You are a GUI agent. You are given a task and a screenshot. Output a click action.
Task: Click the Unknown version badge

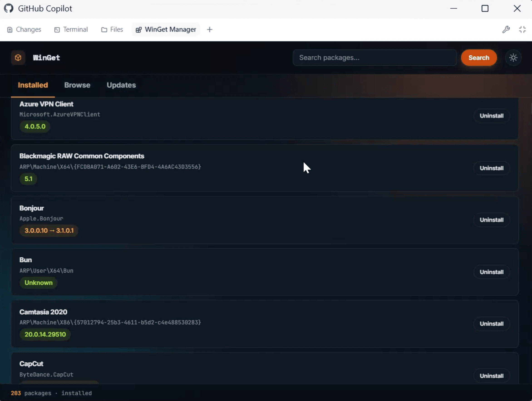click(39, 283)
